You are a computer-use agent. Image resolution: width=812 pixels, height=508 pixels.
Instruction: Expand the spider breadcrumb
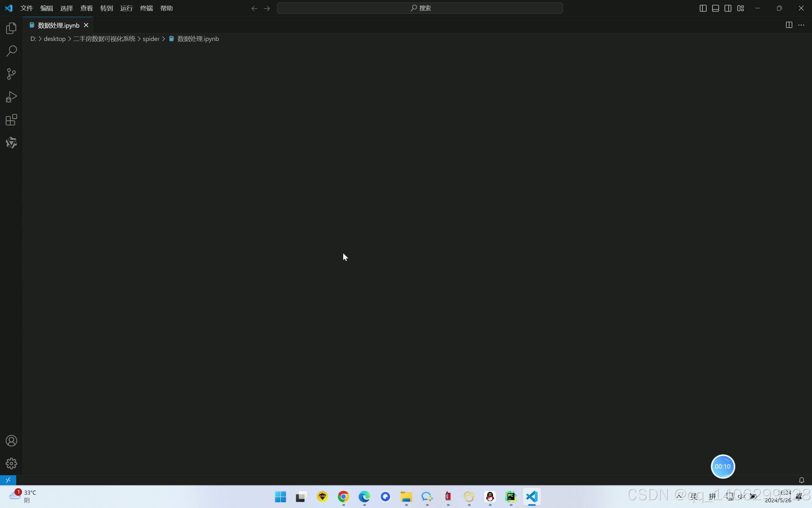[151, 39]
